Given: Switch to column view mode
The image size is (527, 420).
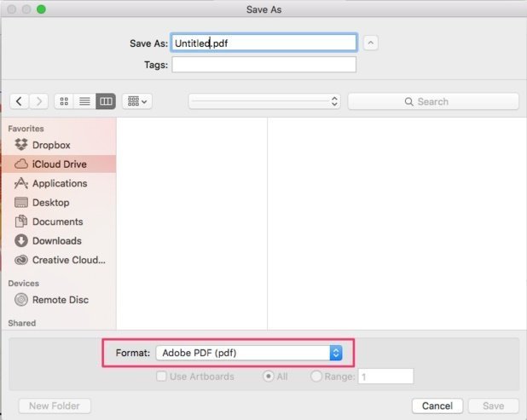Looking at the screenshot, I should click(x=106, y=101).
